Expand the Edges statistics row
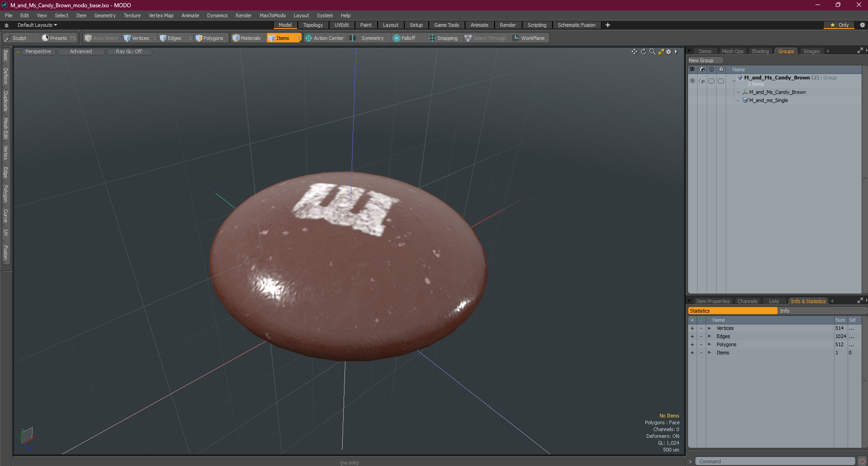The height and width of the screenshot is (466, 868). click(709, 336)
